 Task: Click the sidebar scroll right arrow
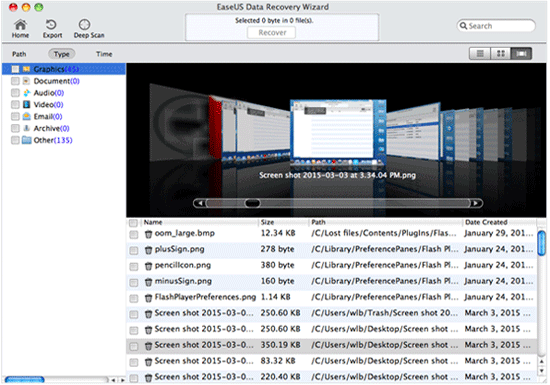point(122,380)
